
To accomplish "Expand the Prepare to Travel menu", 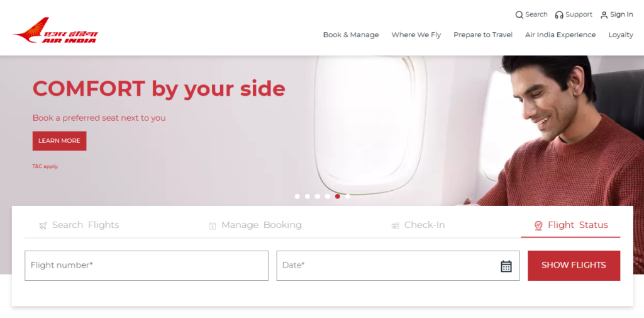I will coord(483,35).
